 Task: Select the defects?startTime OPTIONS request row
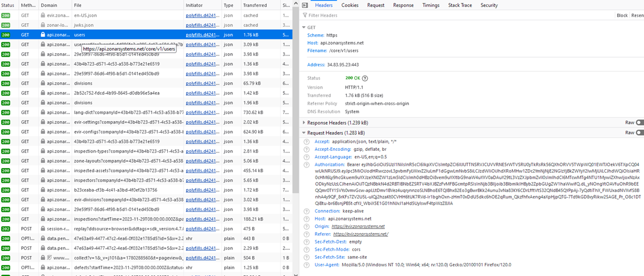pyautogui.click(x=146, y=267)
